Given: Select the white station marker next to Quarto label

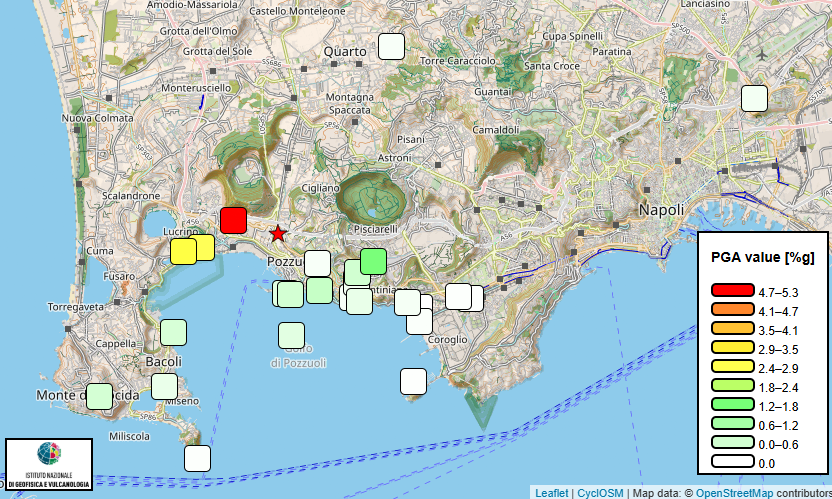Looking at the screenshot, I should pyautogui.click(x=392, y=46).
